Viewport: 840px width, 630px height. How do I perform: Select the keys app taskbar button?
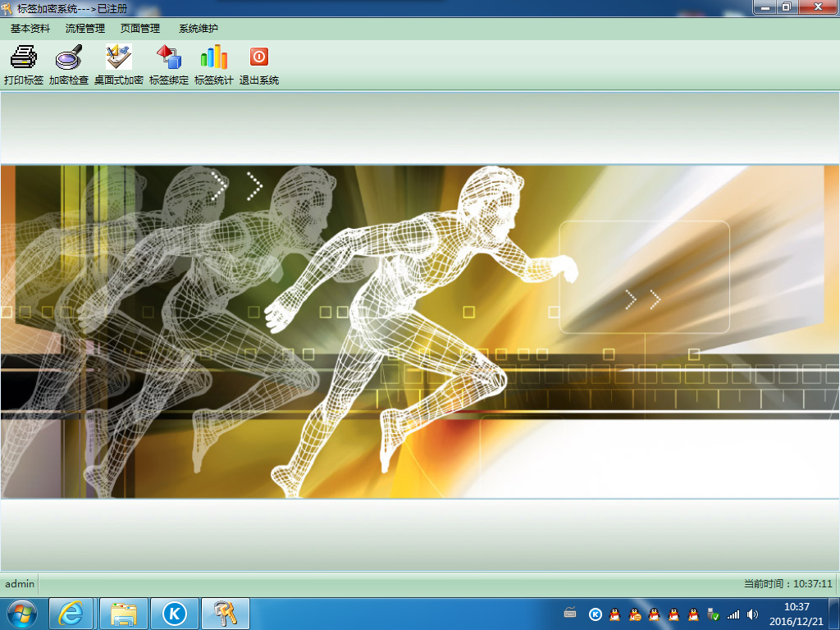226,614
